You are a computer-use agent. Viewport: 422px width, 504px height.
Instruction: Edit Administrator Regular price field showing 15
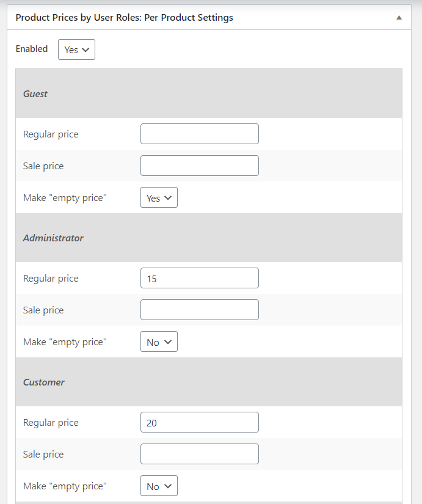[x=200, y=278]
